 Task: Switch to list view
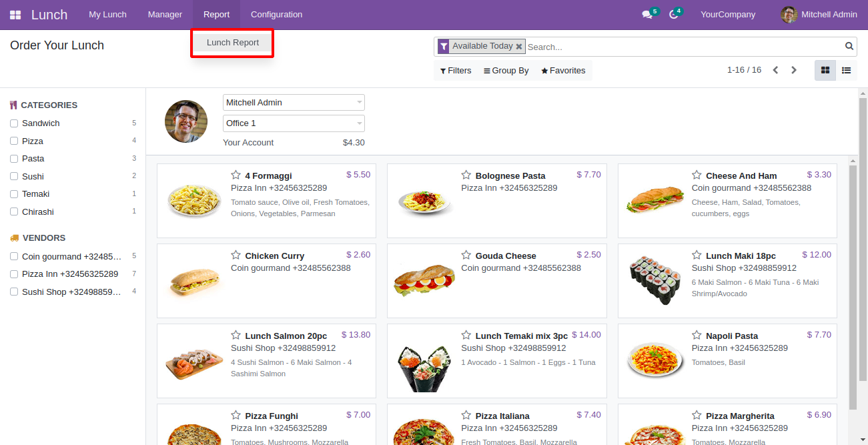[x=847, y=70]
